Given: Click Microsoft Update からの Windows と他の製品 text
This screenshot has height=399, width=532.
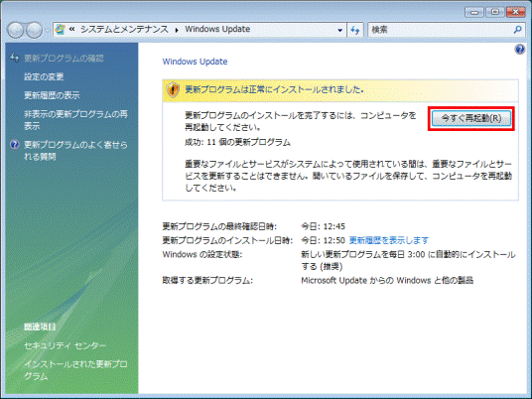Looking at the screenshot, I should pyautogui.click(x=387, y=281).
